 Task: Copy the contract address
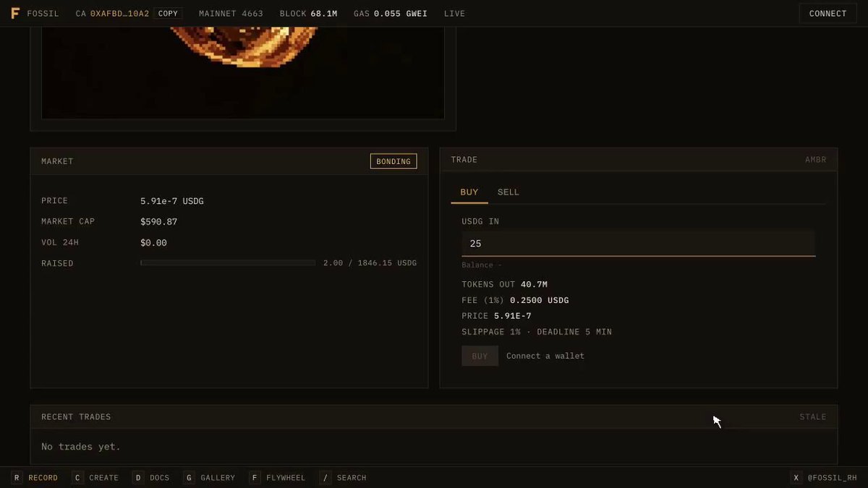pos(168,14)
